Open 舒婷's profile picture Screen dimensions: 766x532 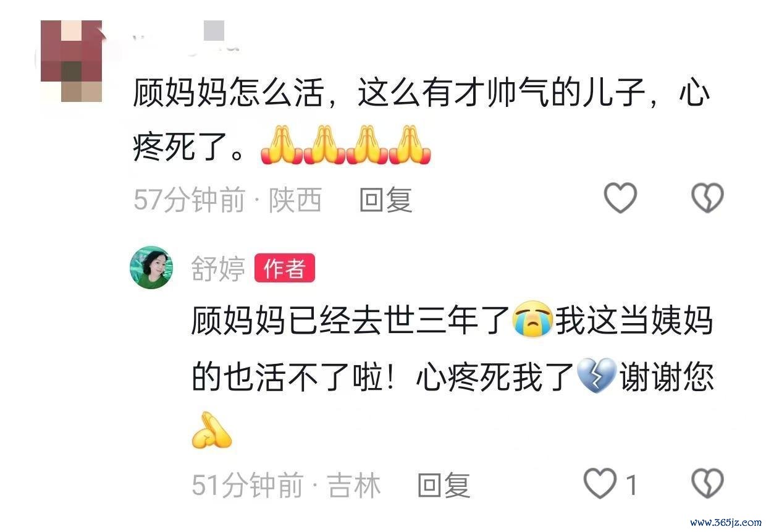coord(151,268)
